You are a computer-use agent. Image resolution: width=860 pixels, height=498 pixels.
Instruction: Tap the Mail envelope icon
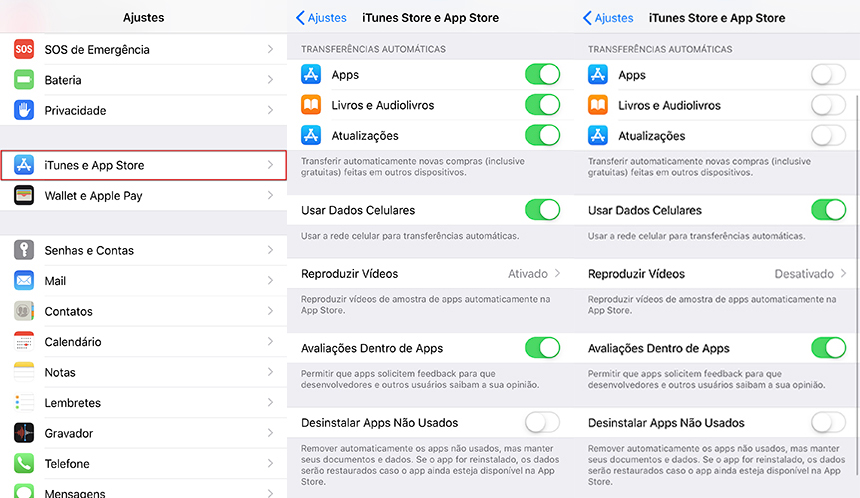tap(24, 281)
